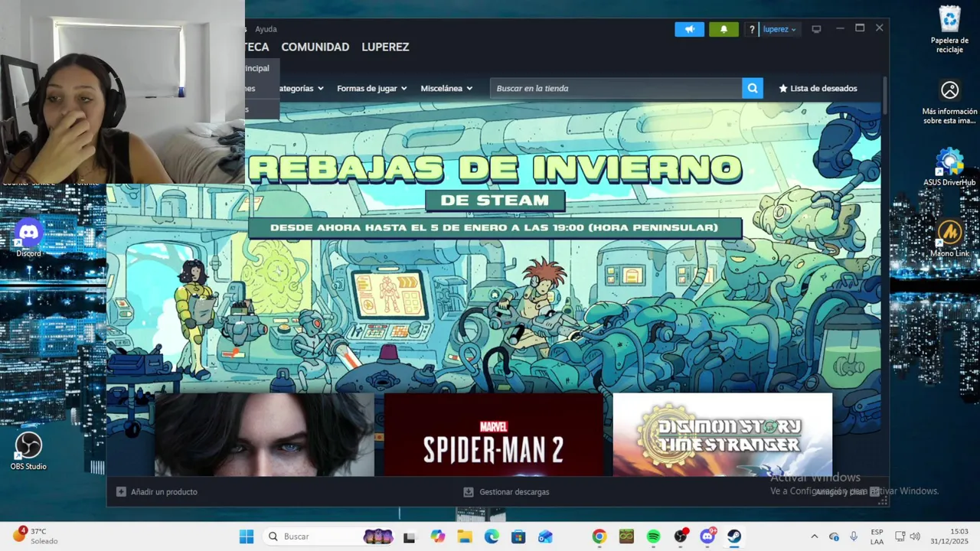Switch Steam to Big Picture mode icon

pos(816,29)
